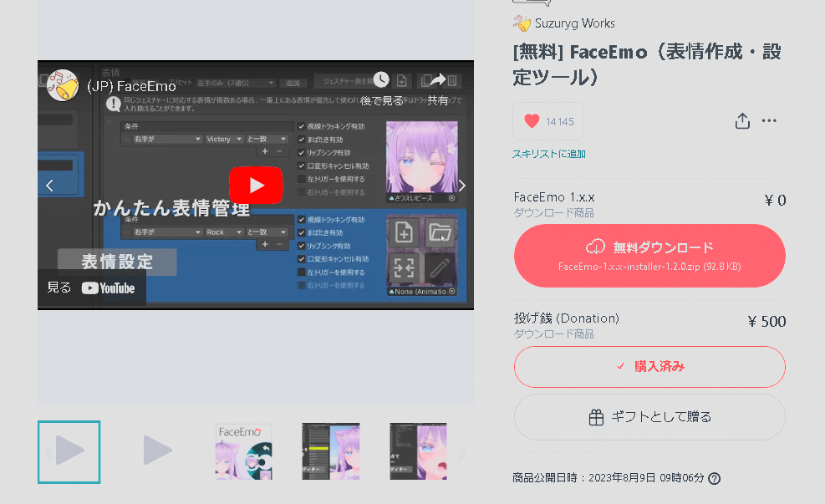This screenshot has width=825, height=504.
Task: Click ギフトとして贈る gift button
Action: coord(649,417)
